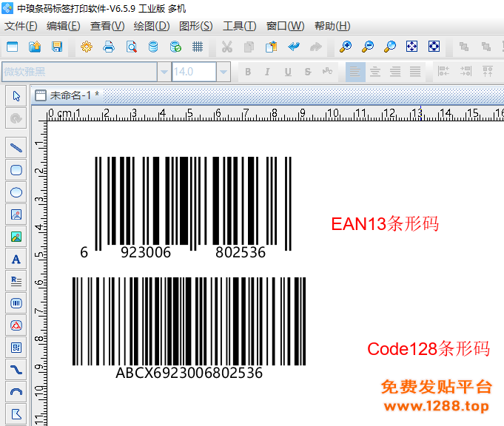Click the Paste clipboard icon
The width and height of the screenshot is (504, 426).
272,47
